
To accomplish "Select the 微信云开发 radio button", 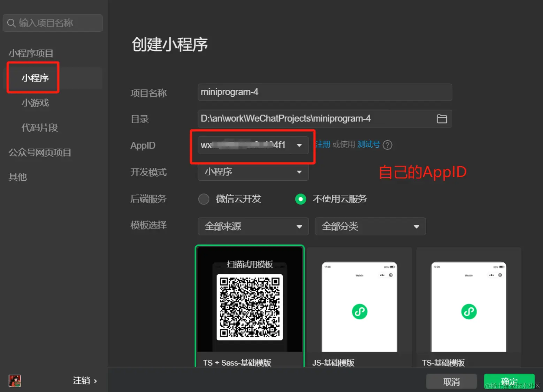I will pos(204,199).
